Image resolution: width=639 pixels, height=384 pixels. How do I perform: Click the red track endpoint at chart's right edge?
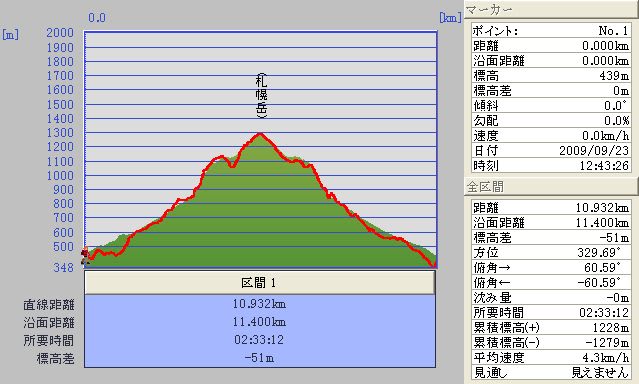point(434,265)
